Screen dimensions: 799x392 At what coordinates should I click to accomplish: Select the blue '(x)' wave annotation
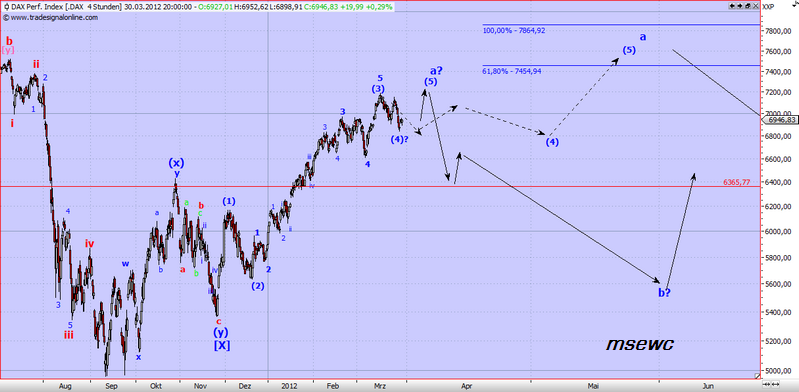click(176, 163)
